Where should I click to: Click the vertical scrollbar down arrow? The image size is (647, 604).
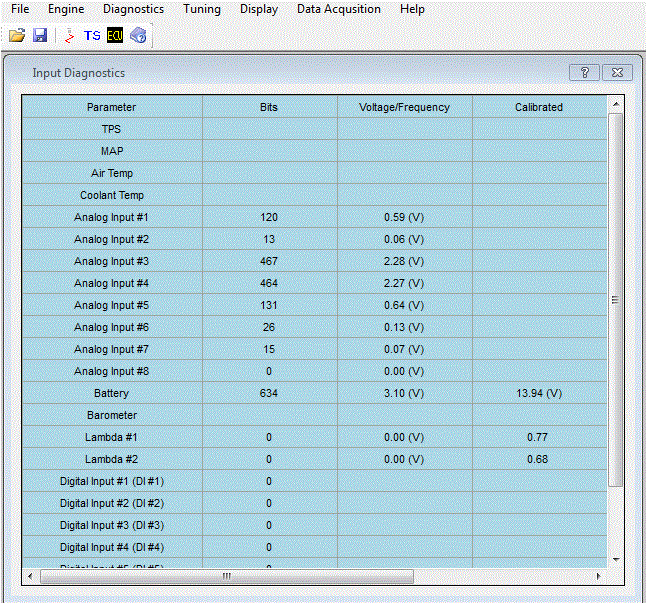(x=616, y=560)
